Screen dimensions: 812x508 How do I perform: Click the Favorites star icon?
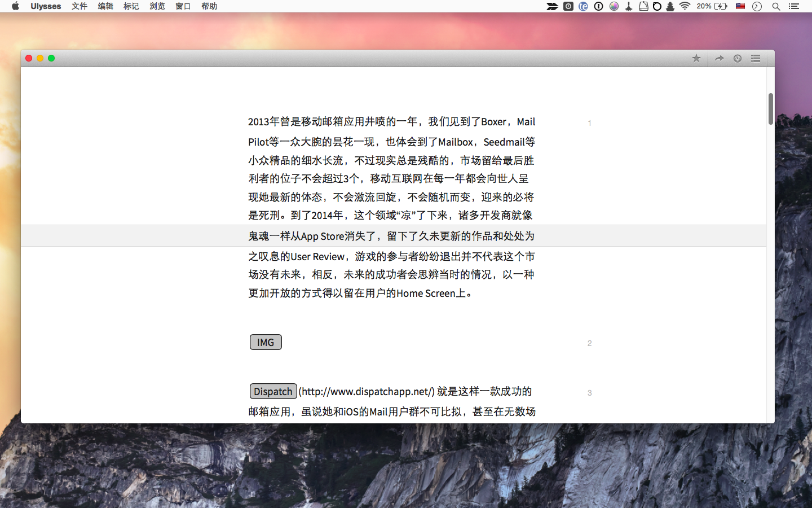point(696,58)
